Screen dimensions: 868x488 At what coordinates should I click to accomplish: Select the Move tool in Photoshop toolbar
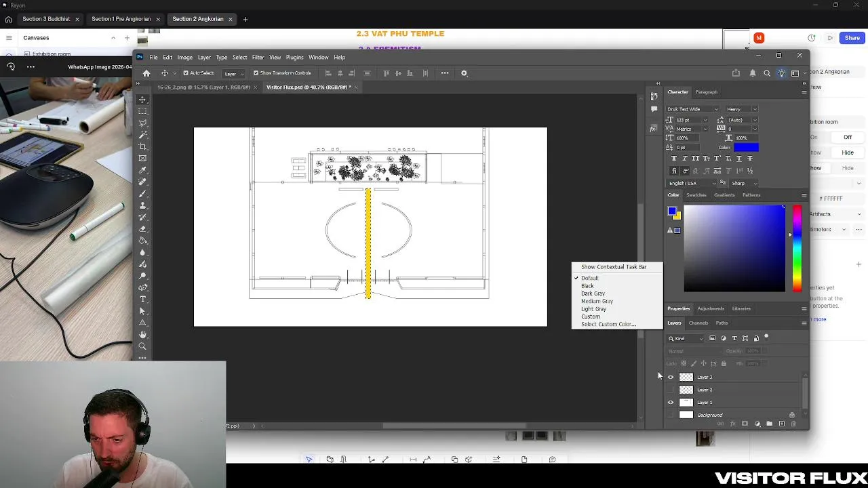click(x=142, y=100)
